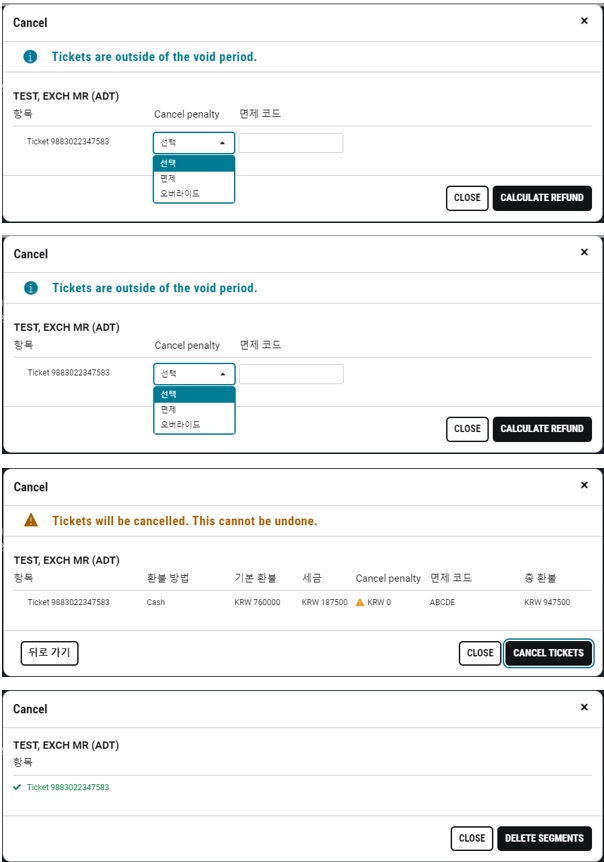Close the Delete Segments dialog via its X
Viewport: 604px width, 862px height.
tap(584, 708)
